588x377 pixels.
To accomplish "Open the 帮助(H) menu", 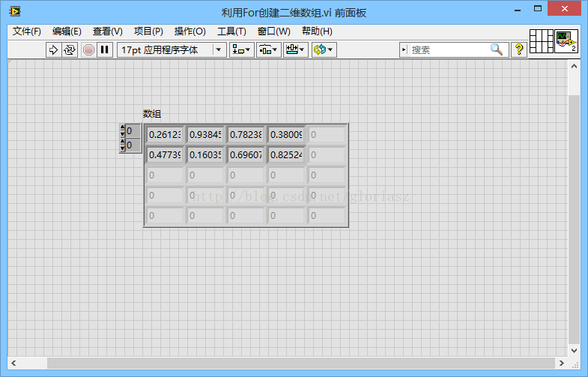I will tap(318, 31).
